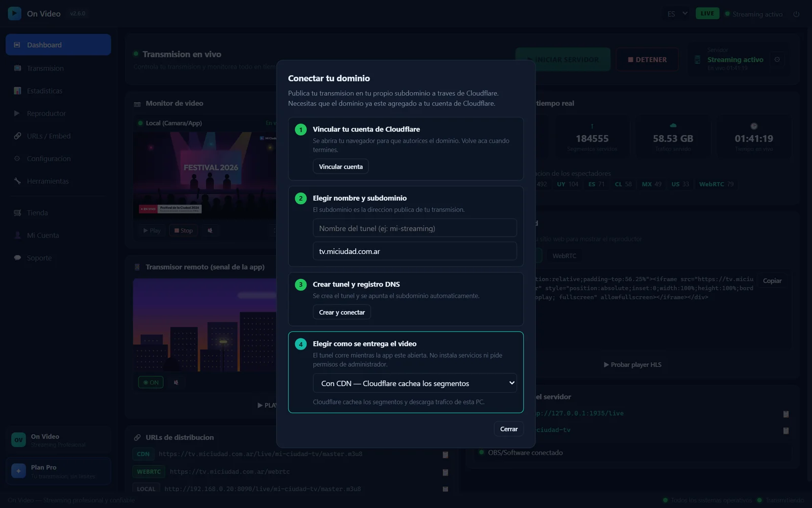Click the Plan Pro star icon
Screen dimensions: 812x508
[x=19, y=471]
